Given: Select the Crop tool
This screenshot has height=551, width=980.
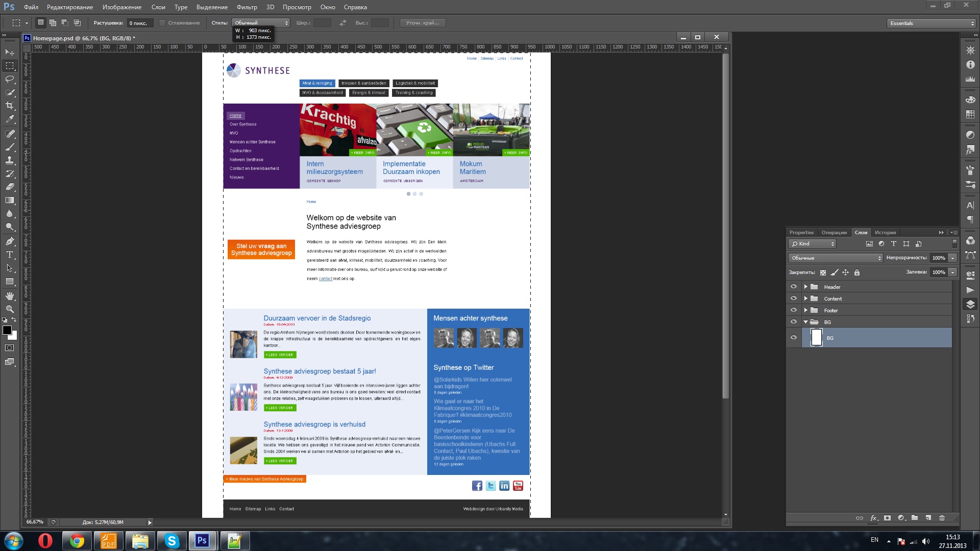Looking at the screenshot, I should click(10, 106).
